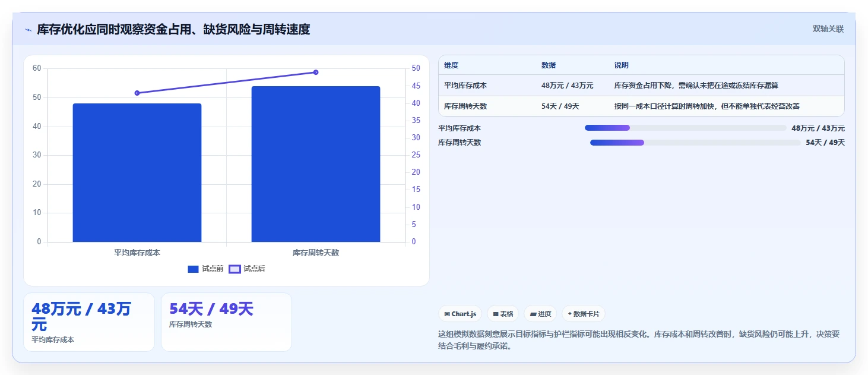Toggle the 试点后 legend swatch
Image resolution: width=868 pixels, height=375 pixels.
pos(235,269)
